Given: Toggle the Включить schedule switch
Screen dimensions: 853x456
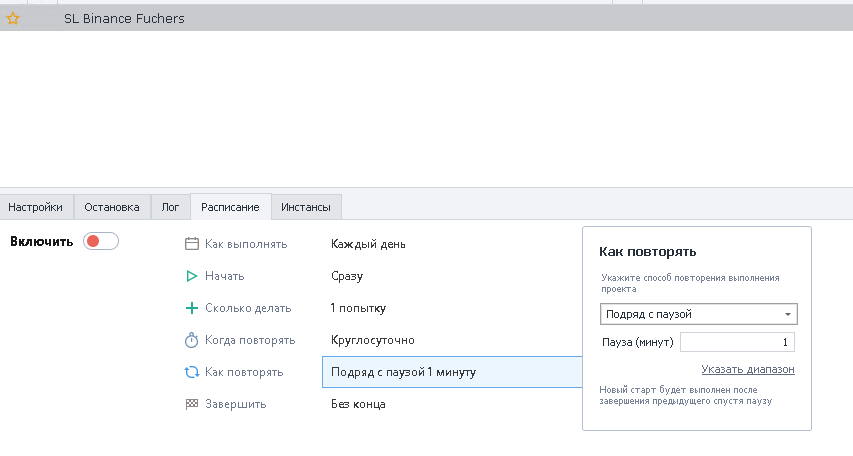Looking at the screenshot, I should coord(101,241).
